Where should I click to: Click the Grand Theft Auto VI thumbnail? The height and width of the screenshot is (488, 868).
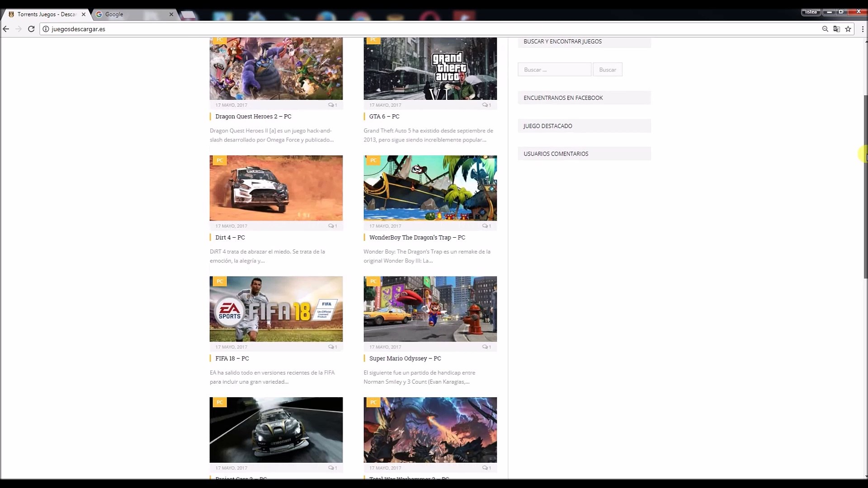tap(430, 69)
